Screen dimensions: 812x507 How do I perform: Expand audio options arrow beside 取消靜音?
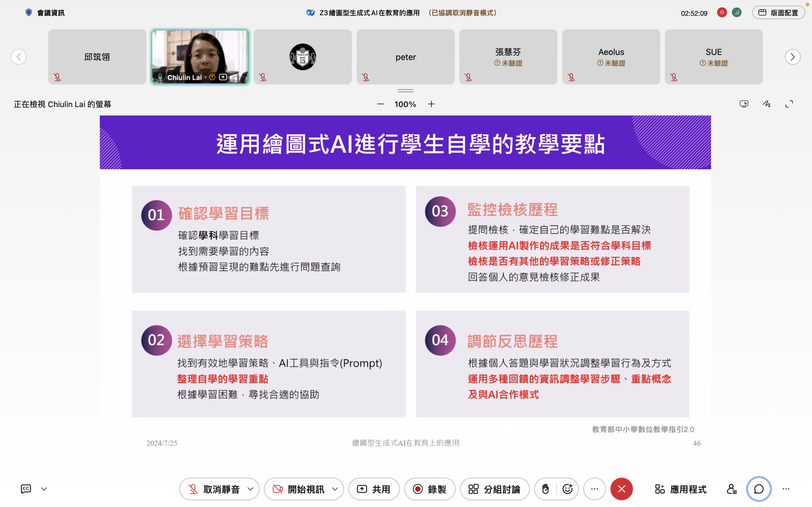tap(250, 489)
